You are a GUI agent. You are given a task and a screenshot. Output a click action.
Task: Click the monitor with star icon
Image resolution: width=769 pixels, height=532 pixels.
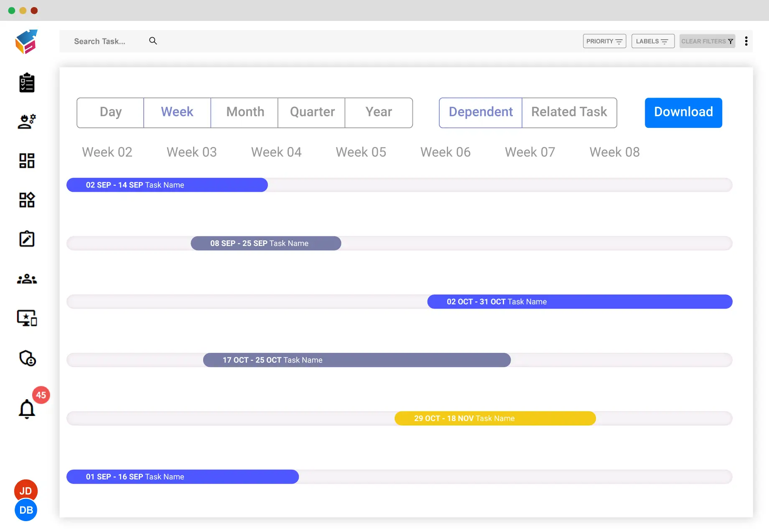27,318
